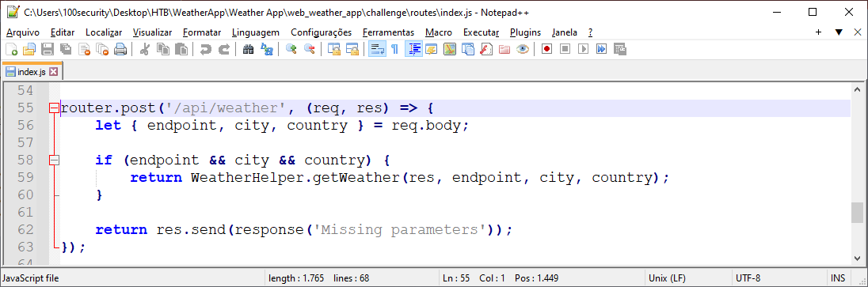Open Folder as Workspace icon
Image resolution: width=868 pixels, height=287 pixels.
[504, 49]
